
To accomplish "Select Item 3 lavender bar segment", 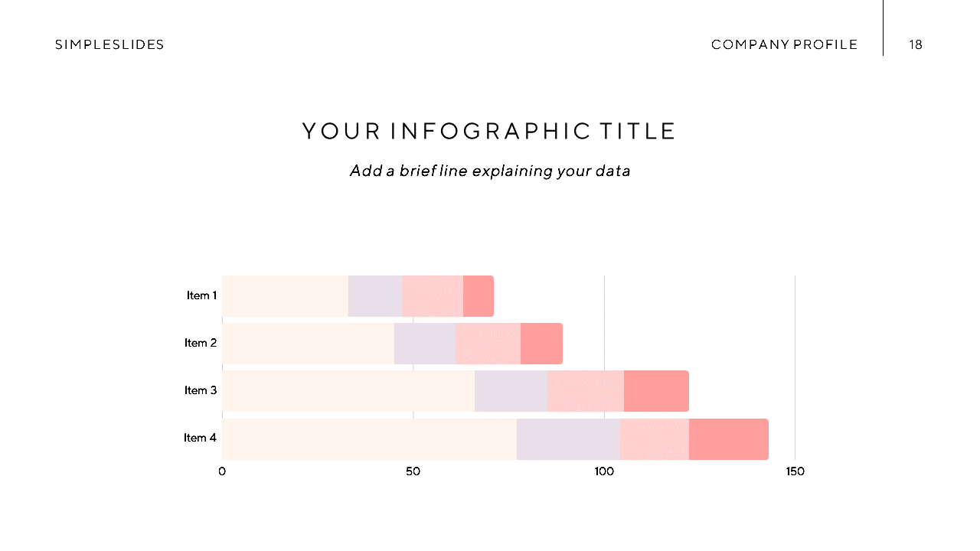I will [x=511, y=391].
